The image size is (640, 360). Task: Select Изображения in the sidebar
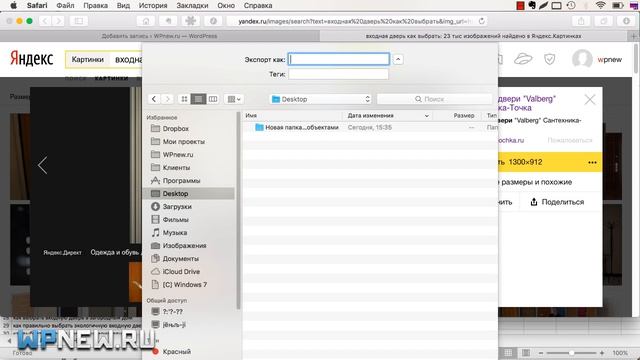pos(189,246)
